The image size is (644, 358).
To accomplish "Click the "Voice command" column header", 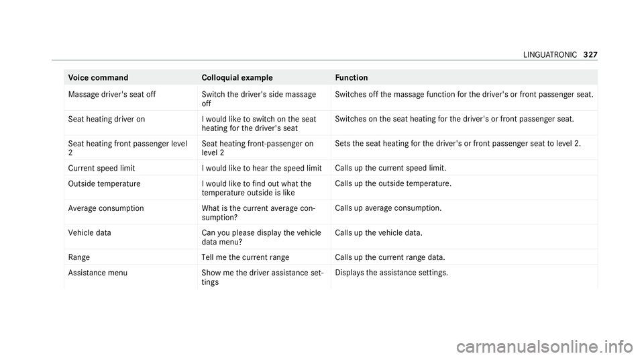I will [x=99, y=78].
